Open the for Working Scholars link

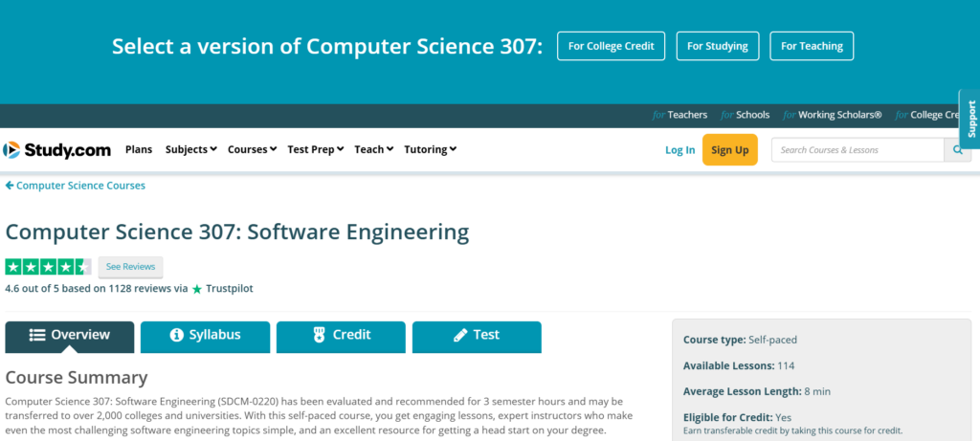tap(833, 115)
